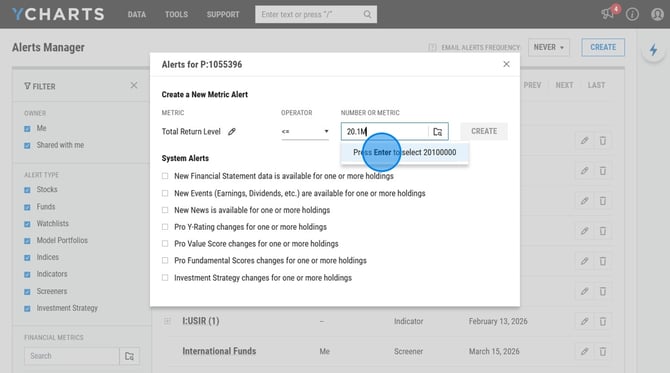Click the lightning bolt quick actions icon
The image size is (670, 373).
pyautogui.click(x=653, y=50)
